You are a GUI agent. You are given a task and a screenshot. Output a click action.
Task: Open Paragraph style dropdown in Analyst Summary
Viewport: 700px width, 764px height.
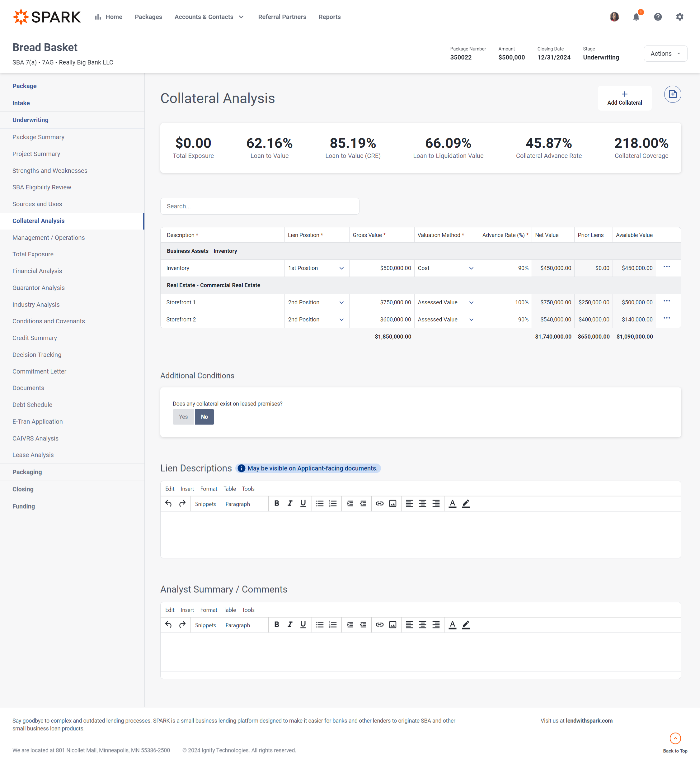click(244, 625)
